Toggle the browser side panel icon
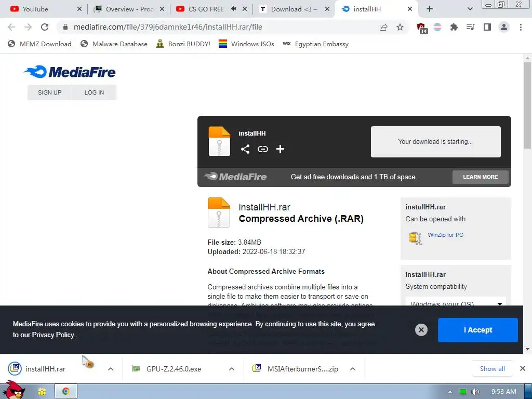Screen dimensions: 532x399 coord(487,27)
